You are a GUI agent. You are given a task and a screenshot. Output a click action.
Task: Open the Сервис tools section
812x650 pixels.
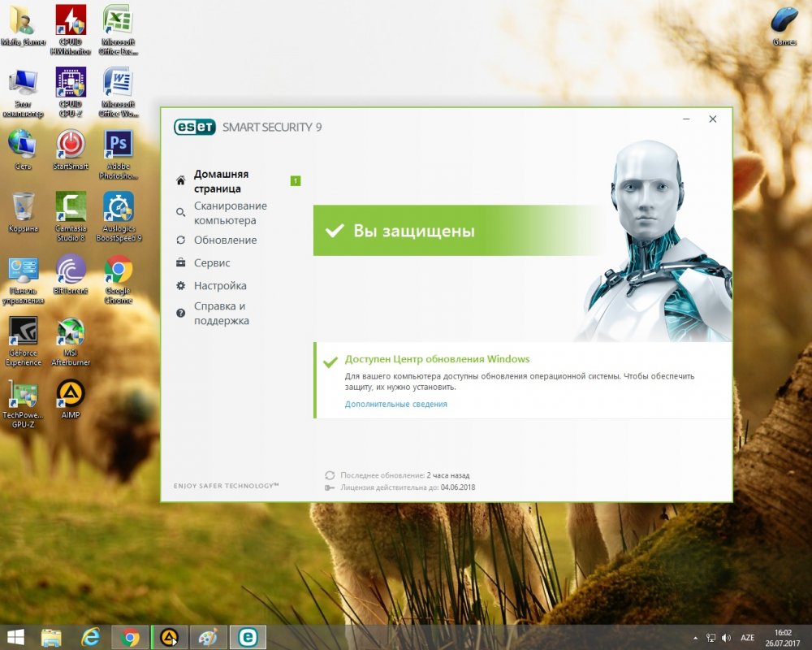pyautogui.click(x=212, y=263)
